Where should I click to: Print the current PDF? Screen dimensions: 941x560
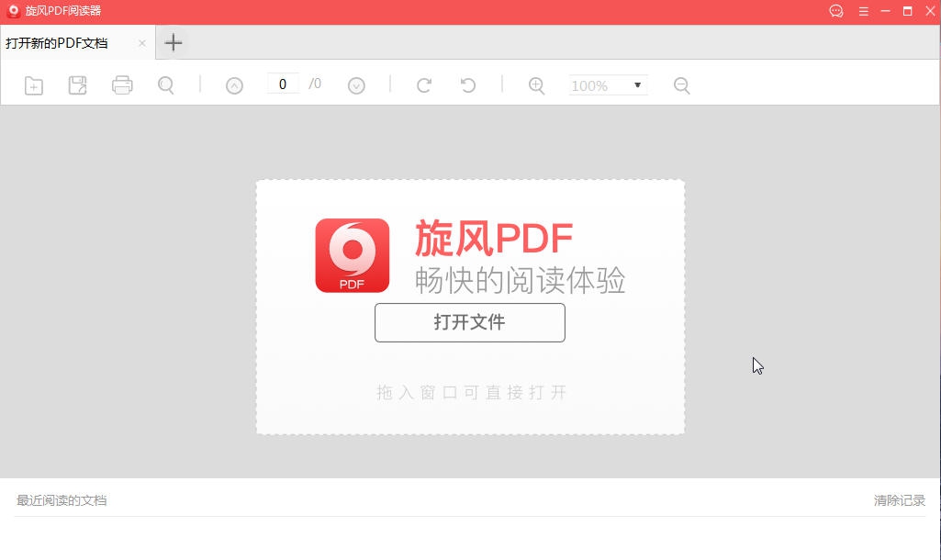click(x=122, y=84)
